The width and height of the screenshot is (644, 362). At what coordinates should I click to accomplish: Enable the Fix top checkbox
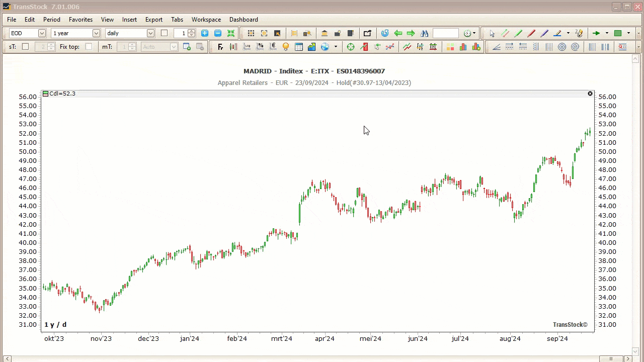coord(89,47)
